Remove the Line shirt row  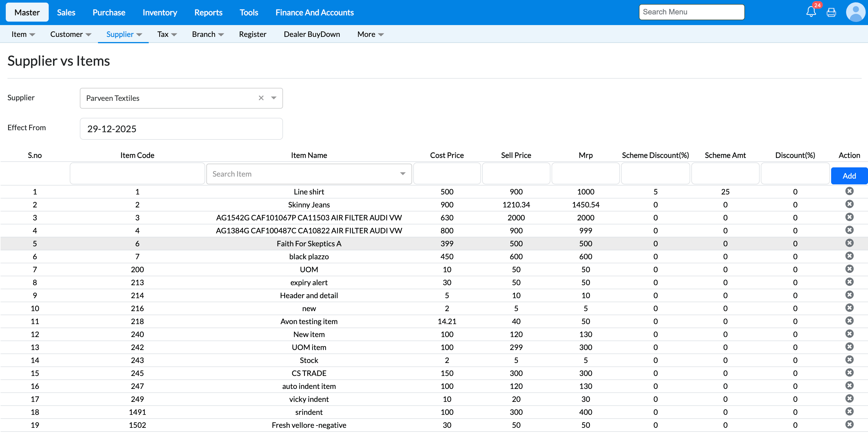pos(849,191)
